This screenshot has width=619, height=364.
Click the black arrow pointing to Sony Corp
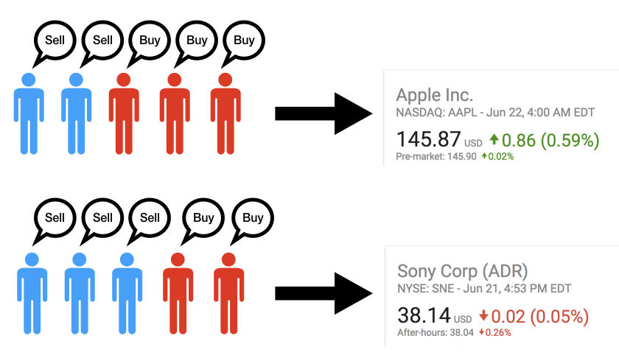coord(324,293)
